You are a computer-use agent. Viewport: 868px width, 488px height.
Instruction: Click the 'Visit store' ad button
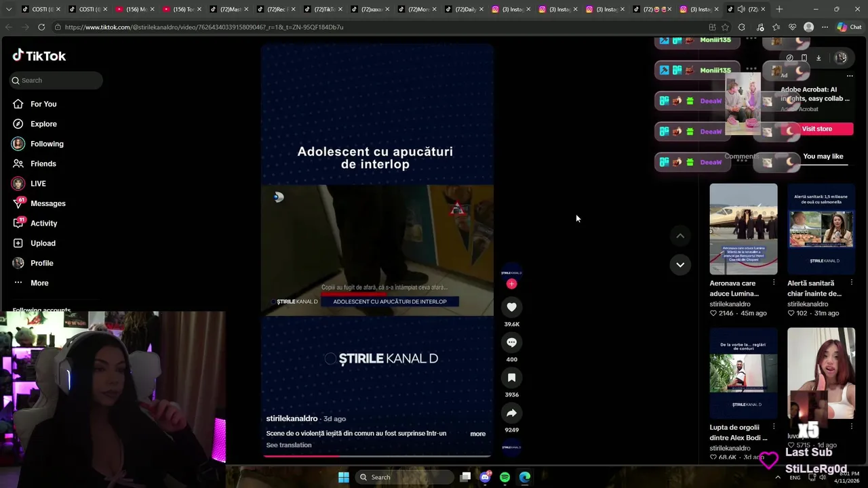[816, 129]
